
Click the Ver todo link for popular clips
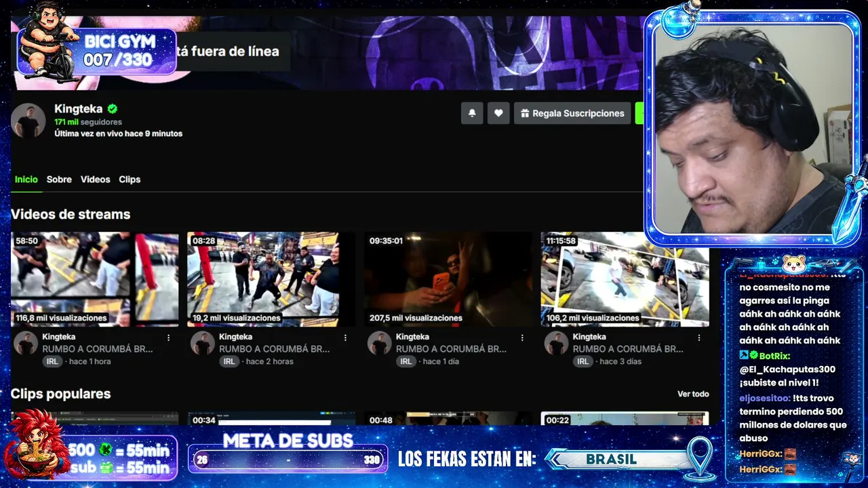(693, 394)
